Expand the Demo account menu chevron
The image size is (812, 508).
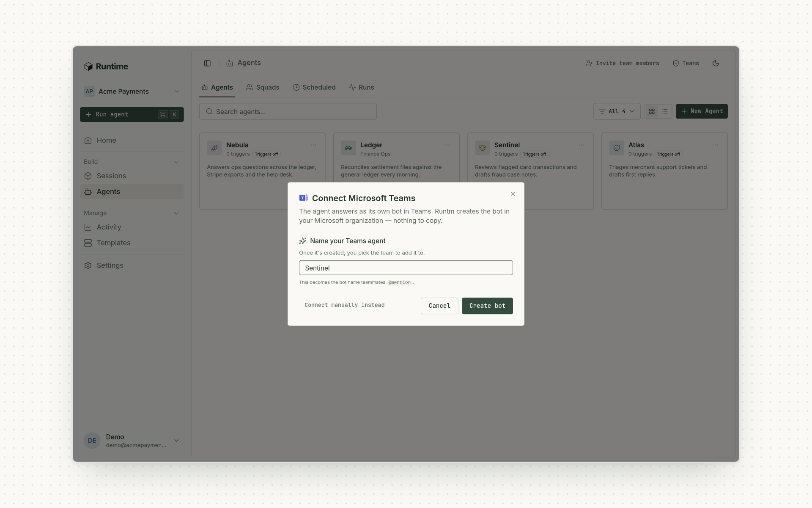(x=176, y=441)
